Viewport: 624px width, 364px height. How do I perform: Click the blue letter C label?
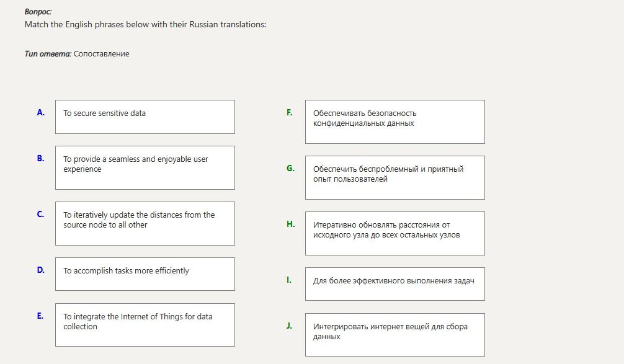point(40,214)
